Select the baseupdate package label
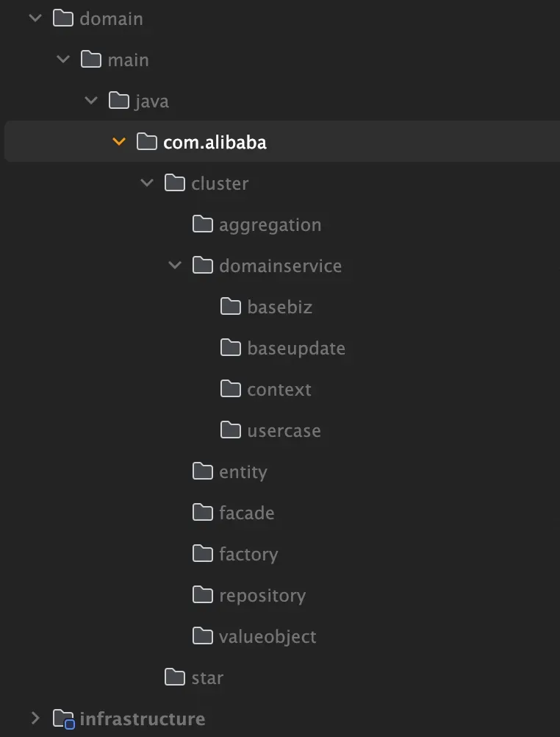This screenshot has width=560, height=737. [296, 348]
